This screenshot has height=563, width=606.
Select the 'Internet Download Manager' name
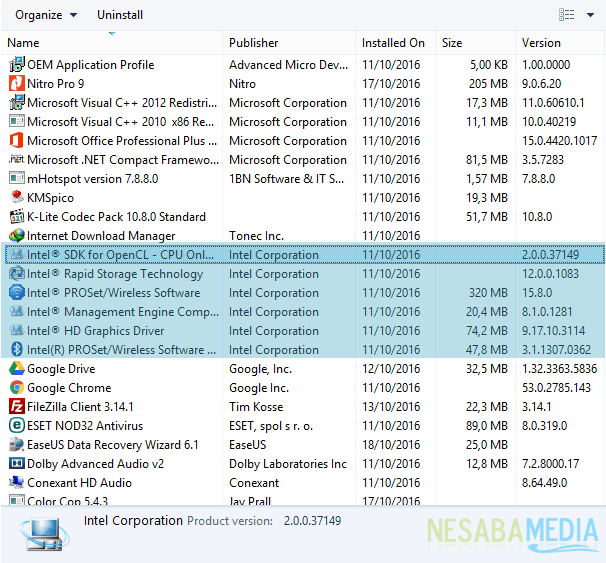101,236
